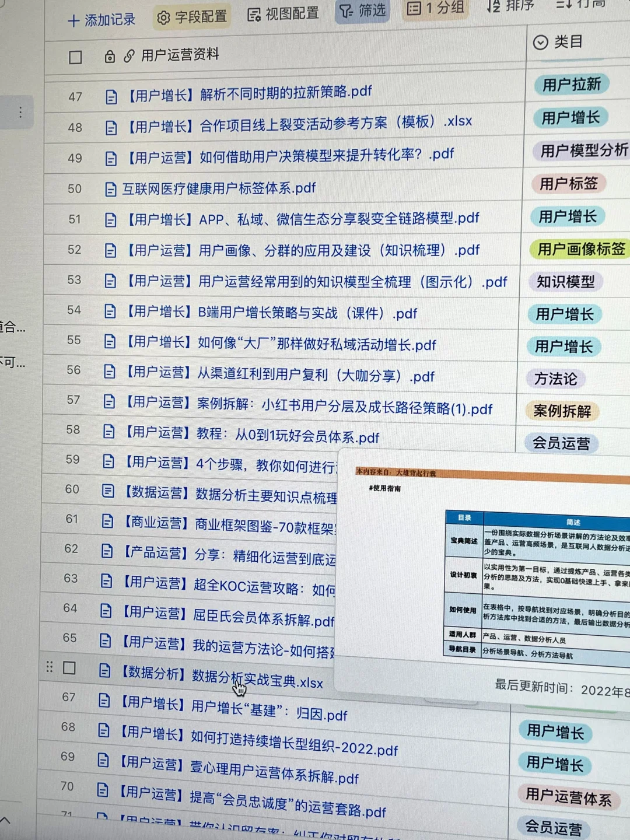Viewport: 630px width, 840px height.
Task: Click file icon of row 52 用户画像
Action: point(110,250)
